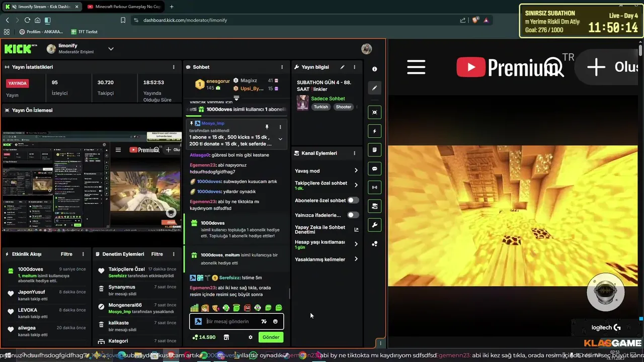
Task: Go back with the browser back arrow
Action: pos(7,20)
